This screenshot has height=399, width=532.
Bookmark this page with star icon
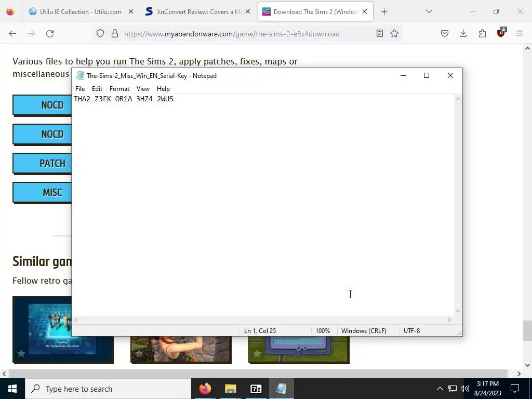394,33
